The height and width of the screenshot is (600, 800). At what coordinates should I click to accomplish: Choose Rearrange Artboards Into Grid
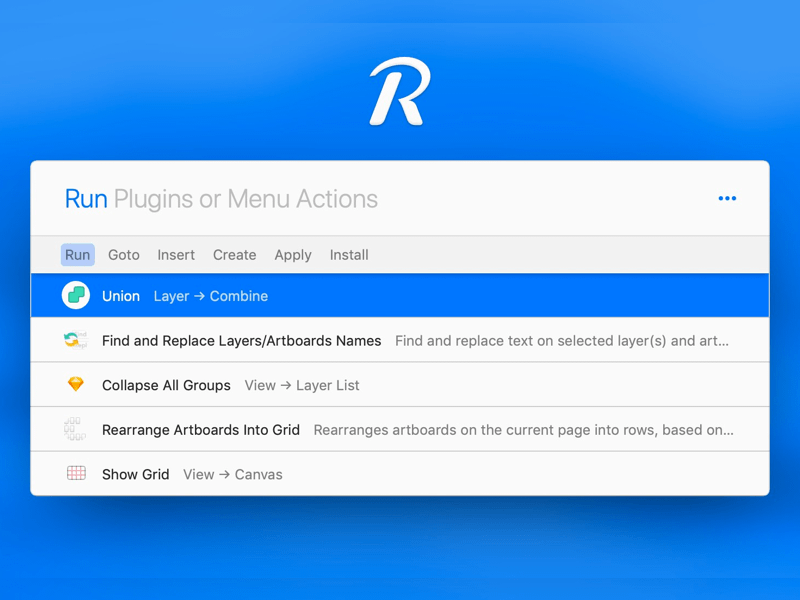coord(201,430)
